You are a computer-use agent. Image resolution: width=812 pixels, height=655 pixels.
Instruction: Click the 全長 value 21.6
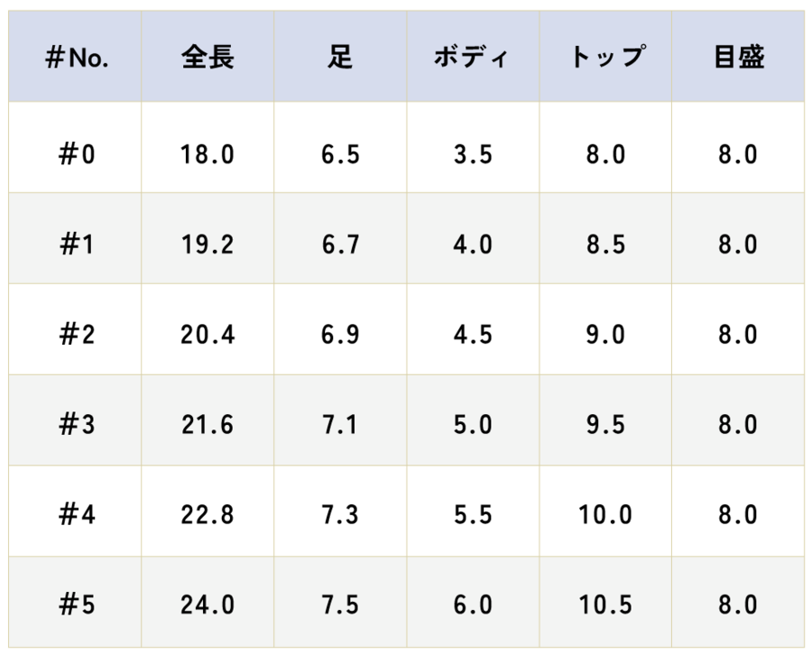tap(208, 425)
